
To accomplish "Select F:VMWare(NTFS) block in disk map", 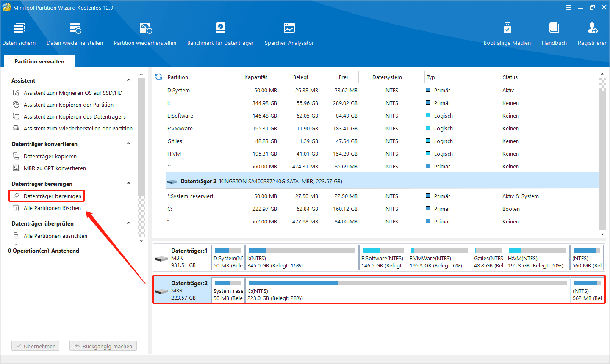I will [x=439, y=258].
